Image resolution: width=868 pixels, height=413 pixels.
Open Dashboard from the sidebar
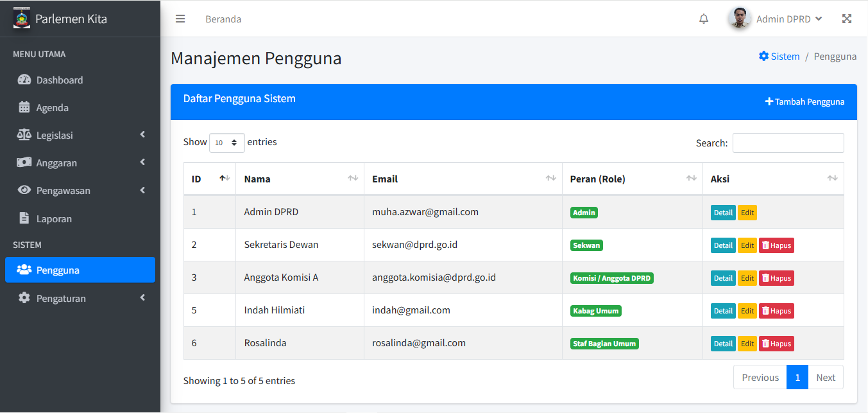60,80
